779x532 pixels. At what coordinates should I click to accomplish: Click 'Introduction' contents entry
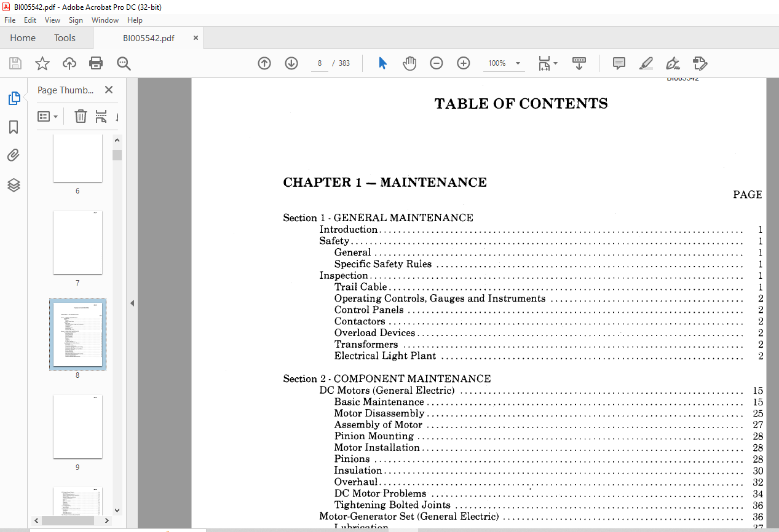pos(349,229)
